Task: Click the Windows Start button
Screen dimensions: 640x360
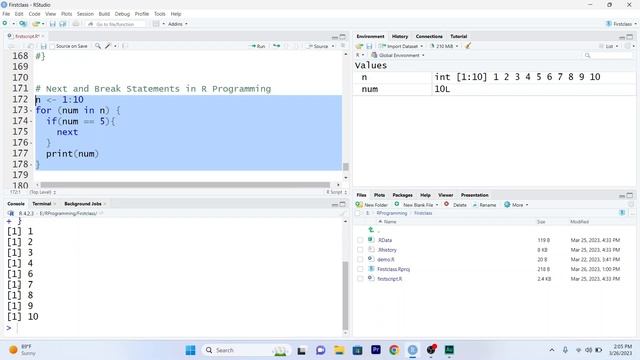Action: [x=190, y=350]
